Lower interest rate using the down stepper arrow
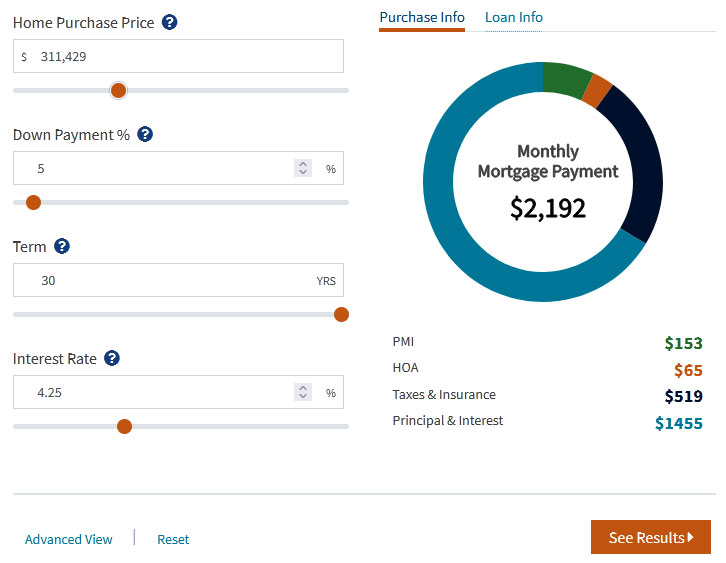Image resolution: width=726 pixels, height=563 pixels. point(303,396)
